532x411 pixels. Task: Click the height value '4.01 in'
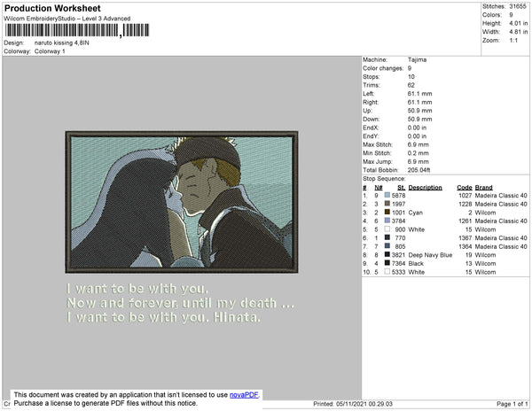519,23
